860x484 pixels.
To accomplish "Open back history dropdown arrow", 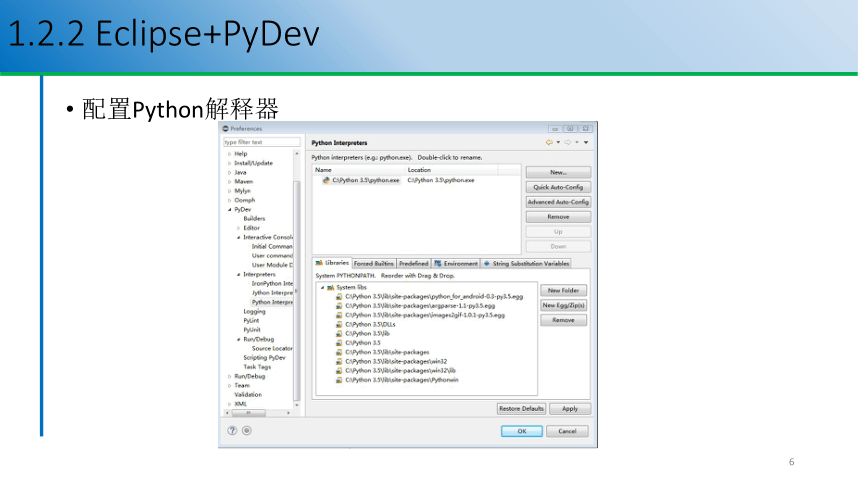I will (x=558, y=143).
